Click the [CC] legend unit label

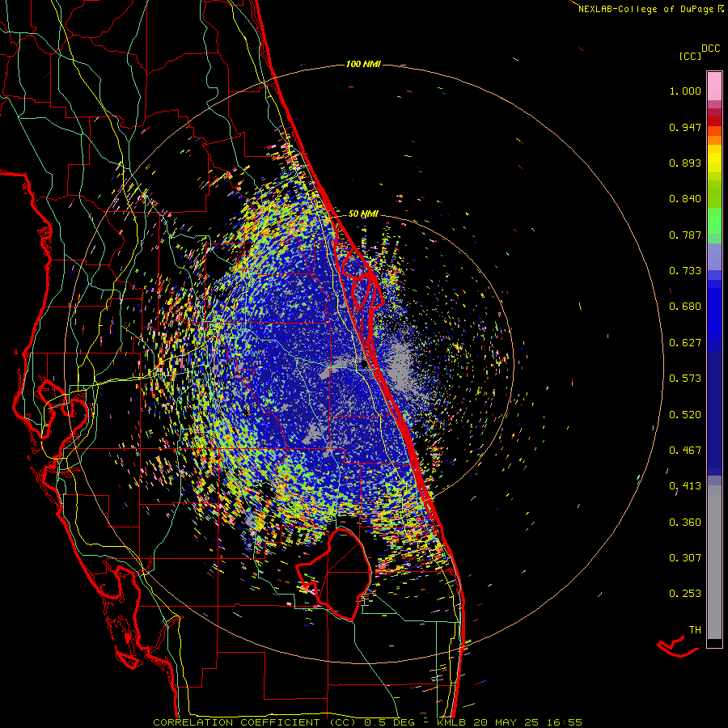[691, 56]
